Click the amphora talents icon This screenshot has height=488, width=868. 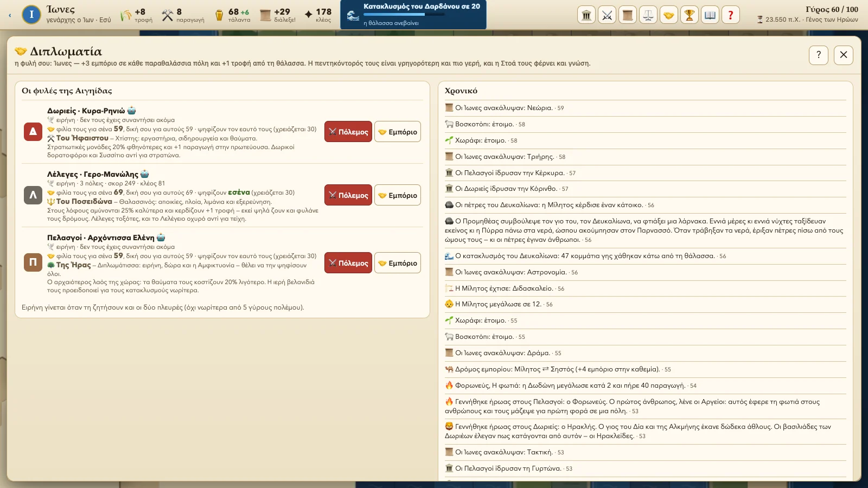(x=219, y=15)
